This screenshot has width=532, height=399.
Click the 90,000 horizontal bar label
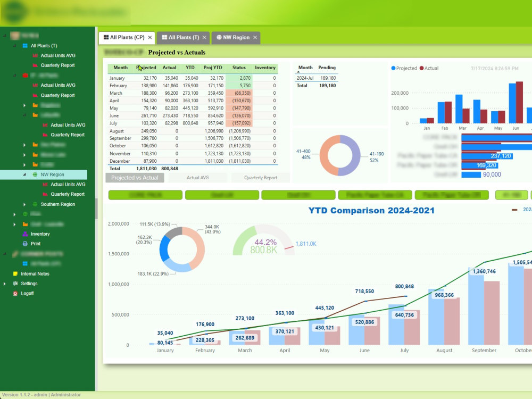[492, 174]
